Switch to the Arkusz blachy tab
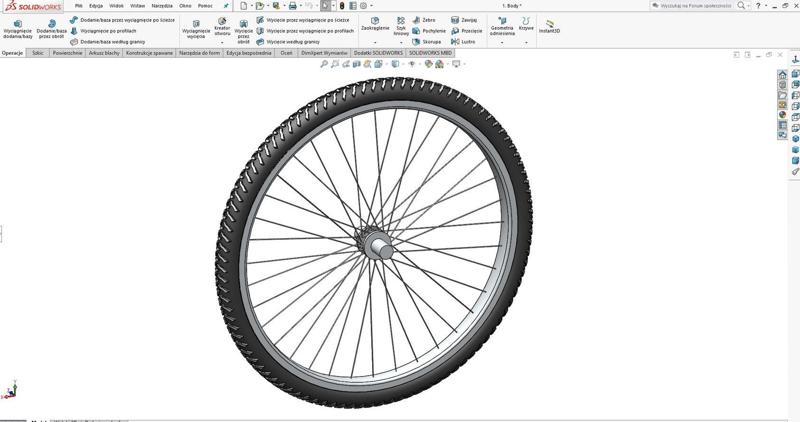Viewport: 800px width, 422px height. point(104,53)
